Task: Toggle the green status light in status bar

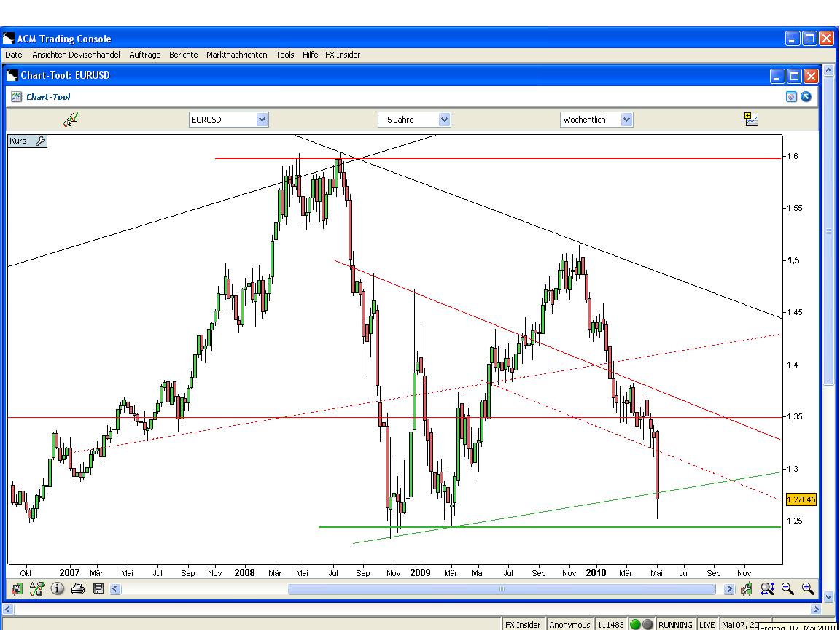Action: (x=634, y=625)
